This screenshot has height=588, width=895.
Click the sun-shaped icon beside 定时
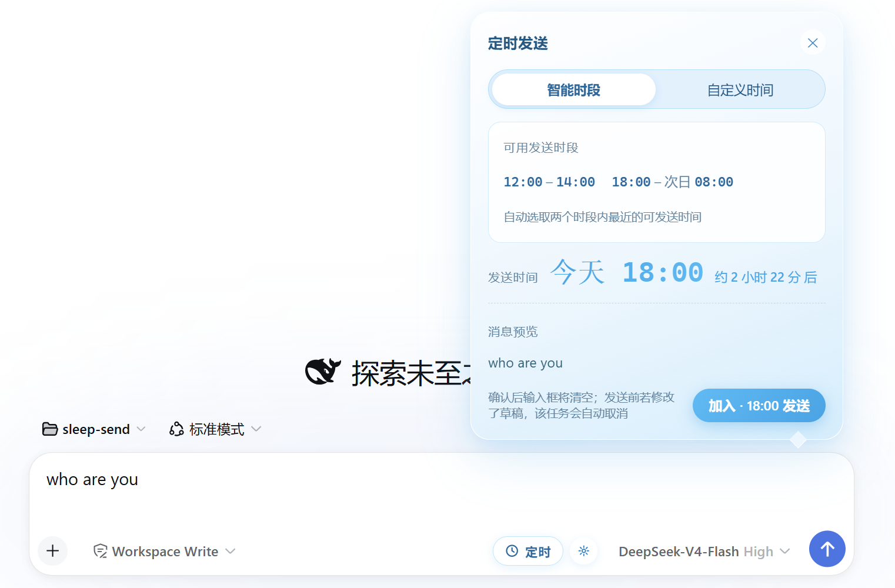(x=583, y=551)
